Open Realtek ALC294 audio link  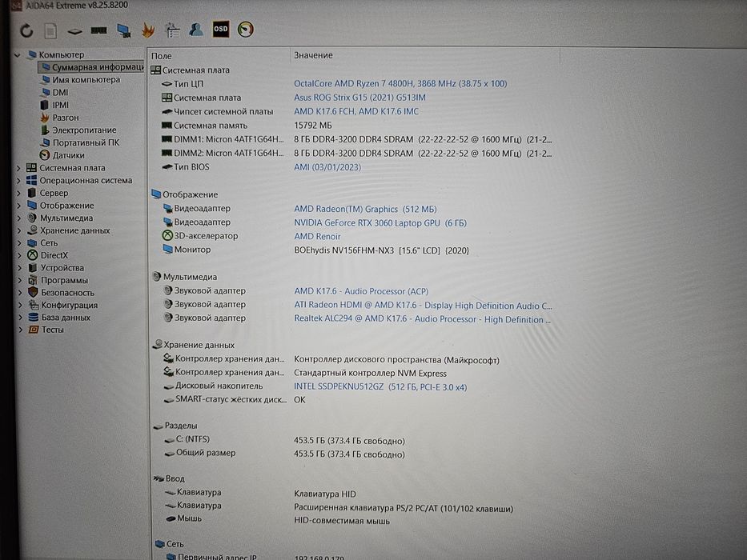coord(423,319)
